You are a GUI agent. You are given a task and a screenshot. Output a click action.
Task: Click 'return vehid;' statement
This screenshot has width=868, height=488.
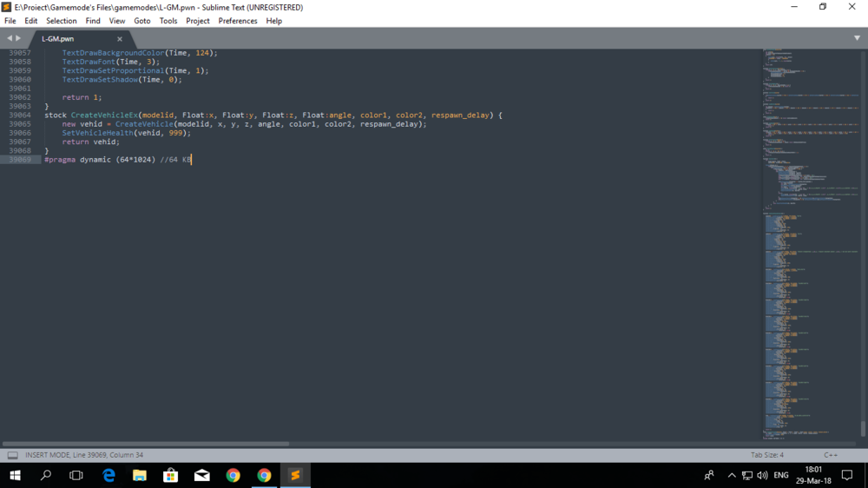91,142
